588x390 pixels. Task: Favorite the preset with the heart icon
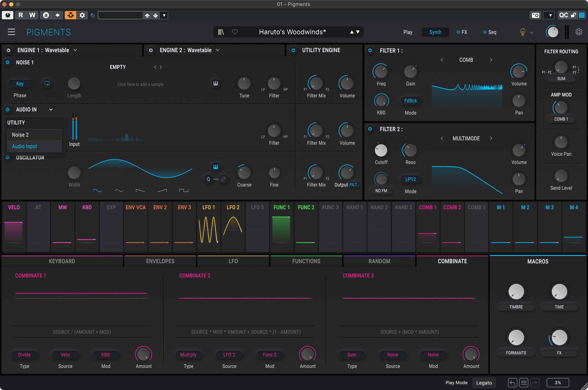coord(235,32)
